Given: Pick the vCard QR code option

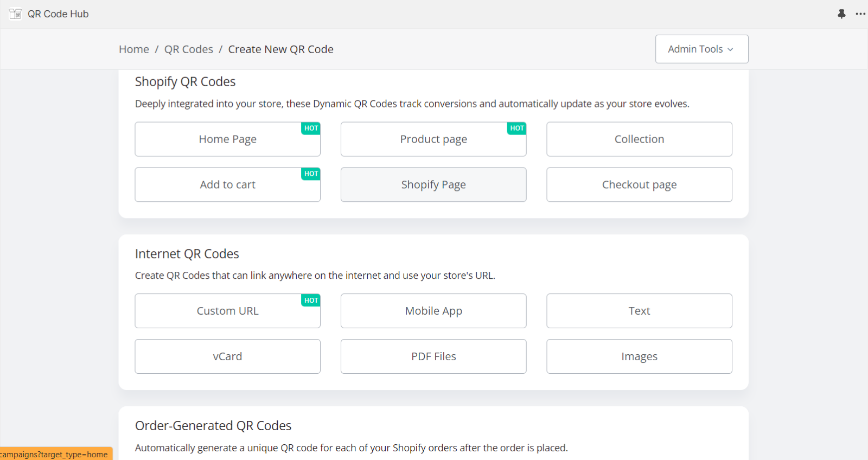Looking at the screenshot, I should pos(227,357).
